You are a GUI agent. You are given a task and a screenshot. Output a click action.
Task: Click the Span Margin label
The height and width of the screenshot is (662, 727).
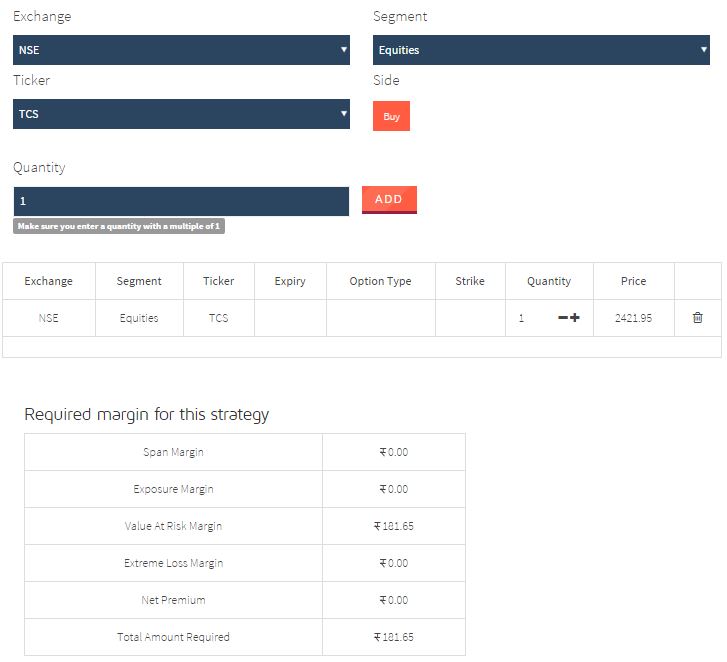click(173, 452)
